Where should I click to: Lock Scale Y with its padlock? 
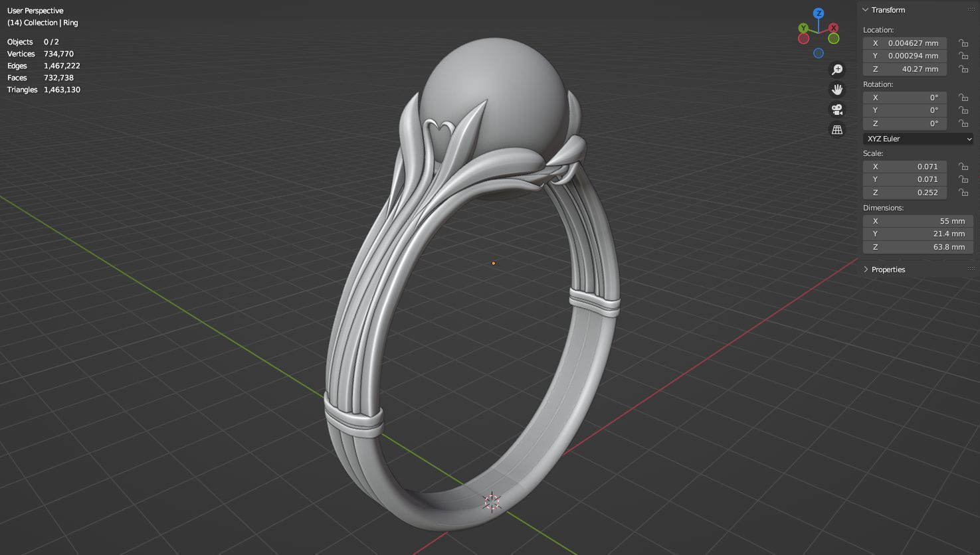(963, 179)
